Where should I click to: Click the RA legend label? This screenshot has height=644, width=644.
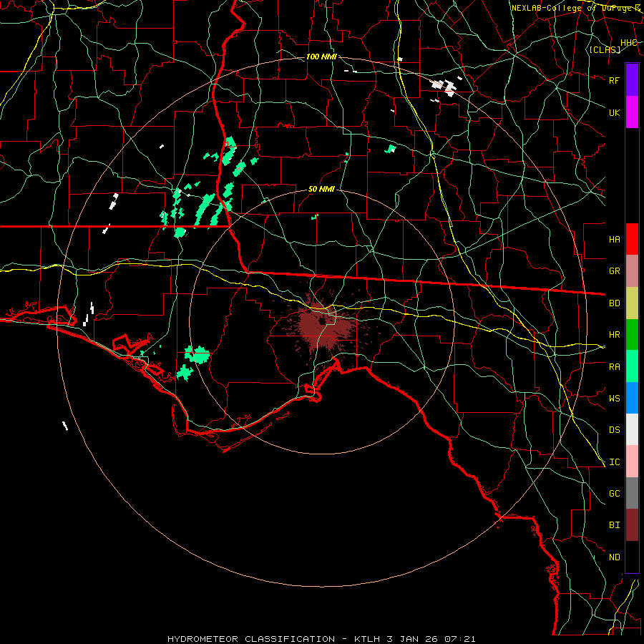615,367
